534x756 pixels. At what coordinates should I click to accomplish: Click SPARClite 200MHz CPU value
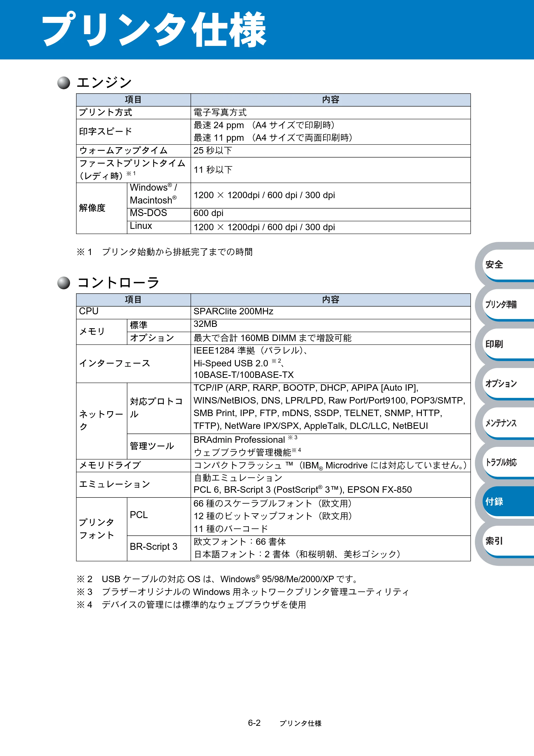(233, 311)
